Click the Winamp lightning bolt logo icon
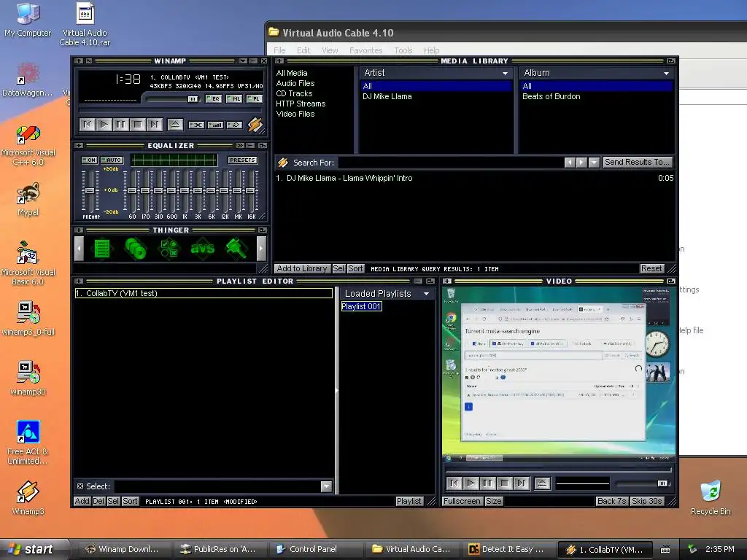 [x=255, y=125]
